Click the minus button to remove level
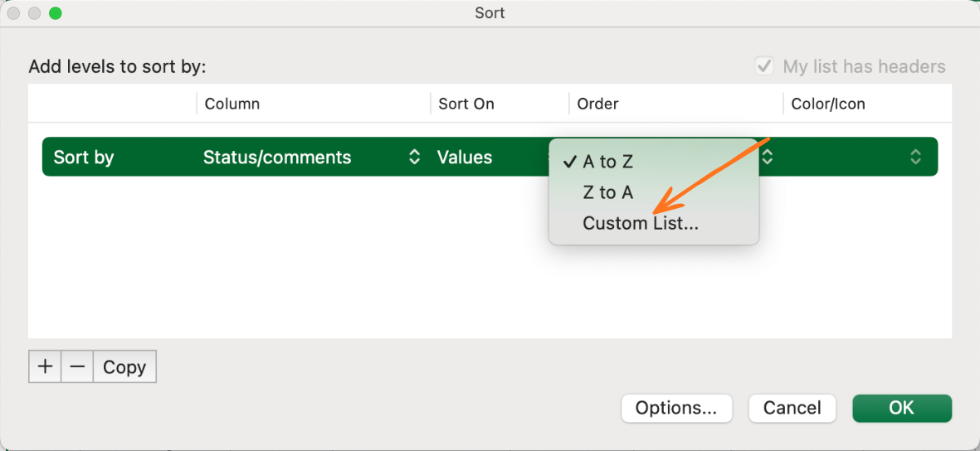980x451 pixels. (77, 367)
